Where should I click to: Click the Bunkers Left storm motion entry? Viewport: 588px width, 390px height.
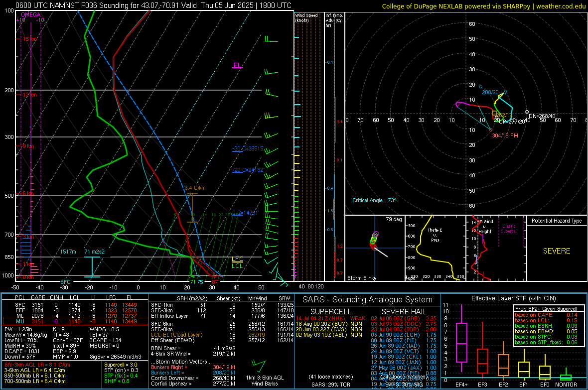coord(193,373)
